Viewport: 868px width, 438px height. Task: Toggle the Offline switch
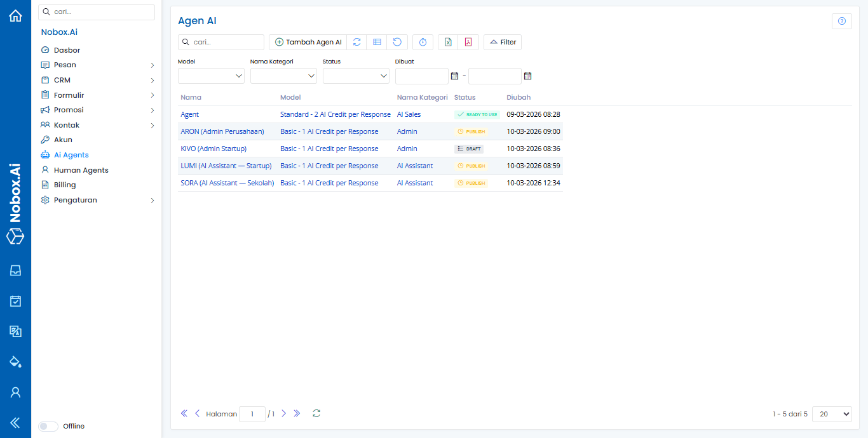[48, 427]
